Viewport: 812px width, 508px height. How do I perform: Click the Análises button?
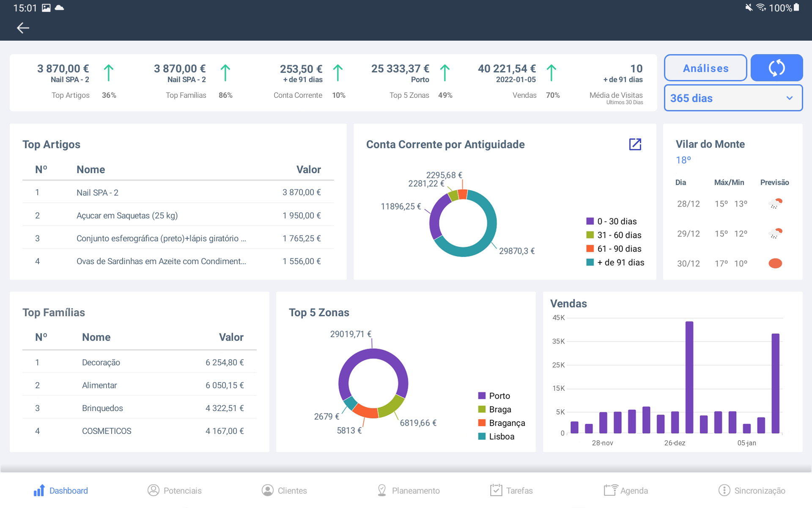[705, 68]
